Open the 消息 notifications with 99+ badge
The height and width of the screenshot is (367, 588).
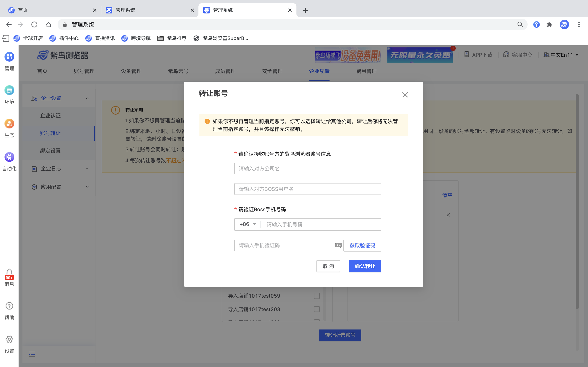tap(9, 277)
